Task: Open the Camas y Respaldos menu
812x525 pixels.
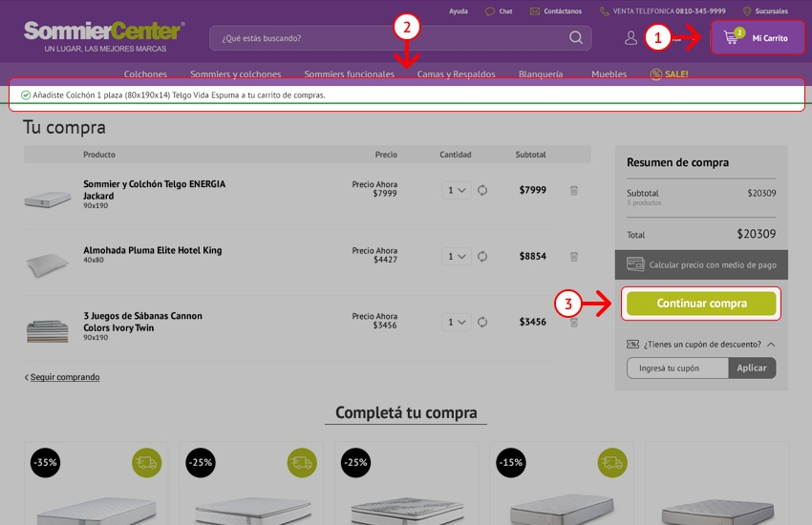Action: coord(457,73)
